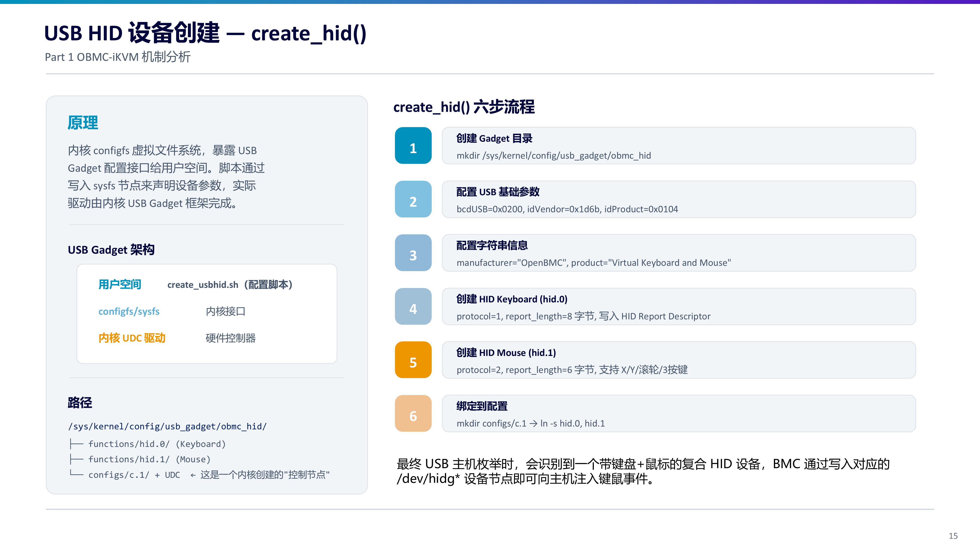Click the 原理 section heading
The height and width of the screenshot is (551, 980).
(x=83, y=123)
